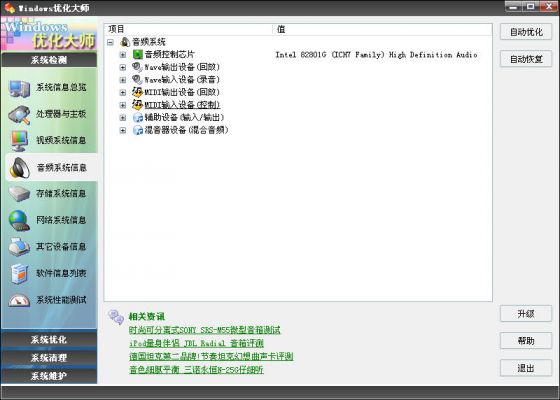Select 软件信息列表 icon
Image resolution: width=560 pixels, height=400 pixels.
19,274
